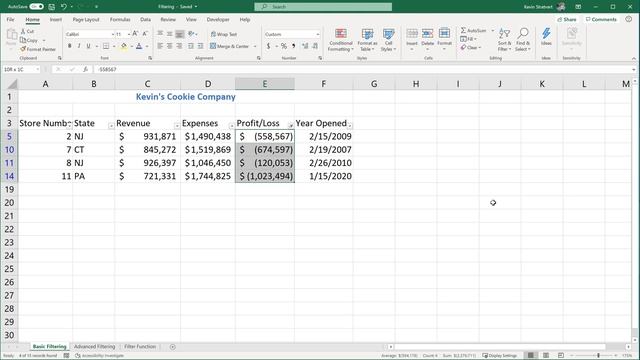Open Conditional Formatting
The height and width of the screenshot is (360, 640).
click(341, 40)
